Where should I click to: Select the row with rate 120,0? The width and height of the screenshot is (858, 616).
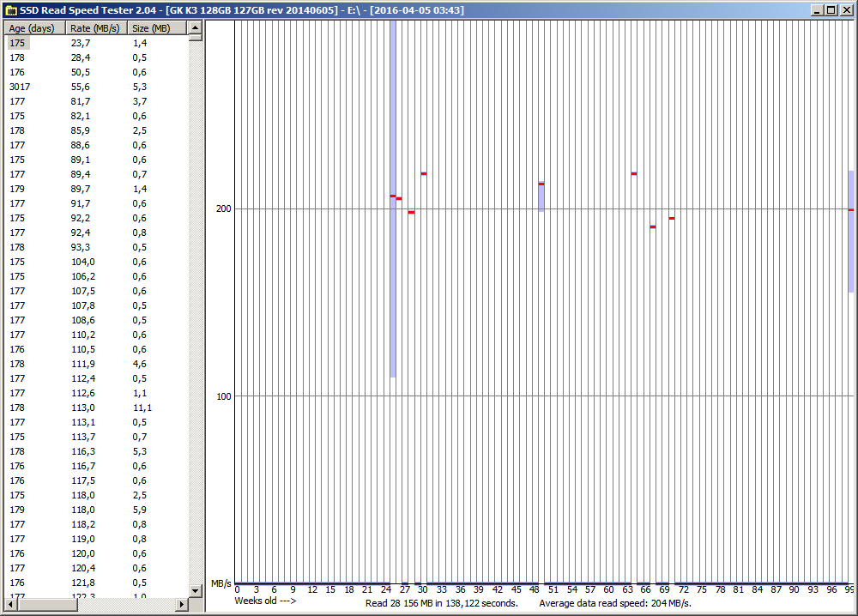pyautogui.click(x=96, y=553)
